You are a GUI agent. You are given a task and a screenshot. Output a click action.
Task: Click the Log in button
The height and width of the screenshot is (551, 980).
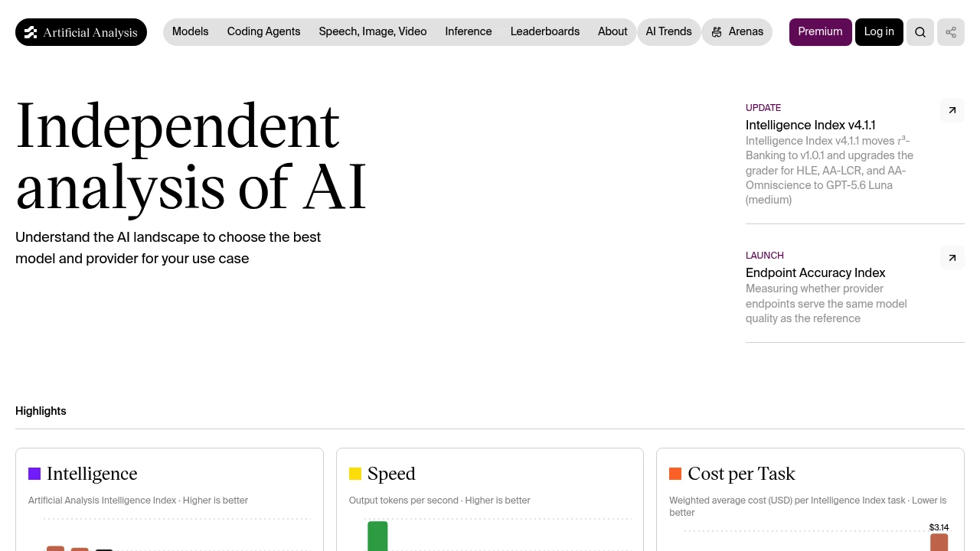(x=879, y=32)
